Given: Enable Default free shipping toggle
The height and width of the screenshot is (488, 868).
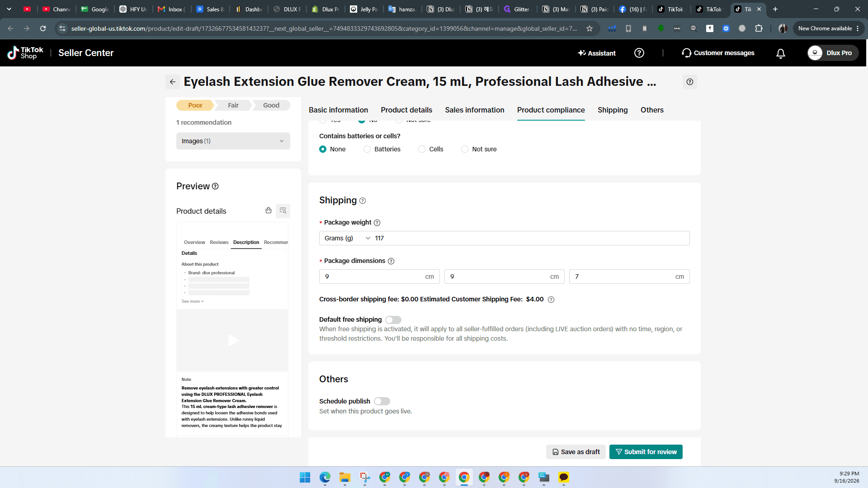Looking at the screenshot, I should tap(393, 320).
